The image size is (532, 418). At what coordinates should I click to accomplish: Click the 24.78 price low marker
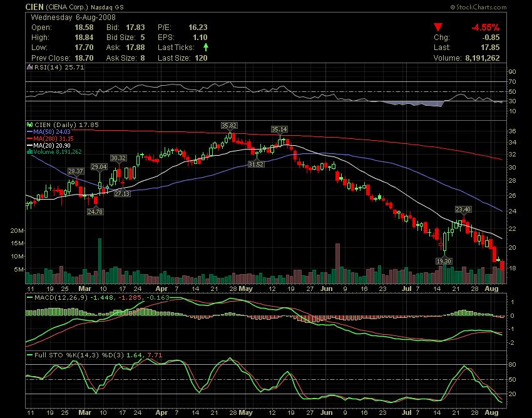[x=95, y=212]
